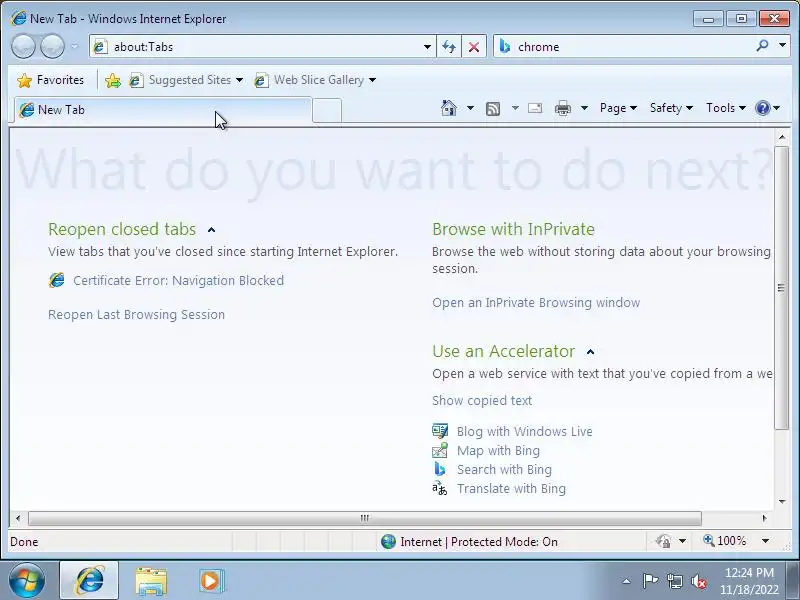800x600 pixels.
Task: Click Search with Bing accelerator
Action: [504, 469]
